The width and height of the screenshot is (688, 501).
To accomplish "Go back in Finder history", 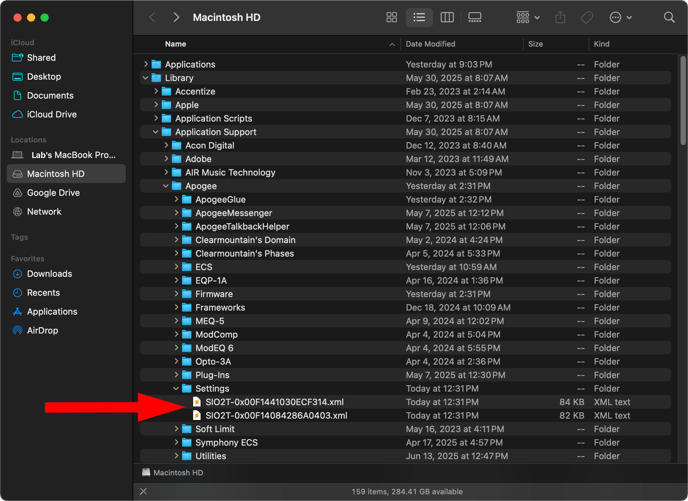I will click(152, 17).
